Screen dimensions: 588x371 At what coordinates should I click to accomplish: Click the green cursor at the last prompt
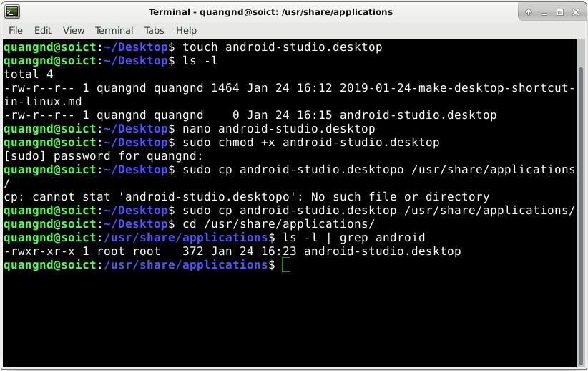pyautogui.click(x=285, y=265)
